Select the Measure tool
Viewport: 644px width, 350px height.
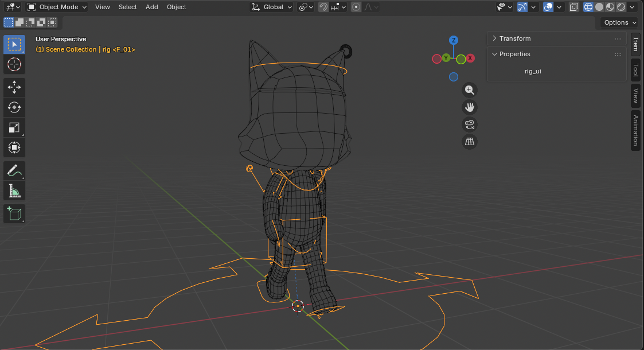pyautogui.click(x=14, y=190)
